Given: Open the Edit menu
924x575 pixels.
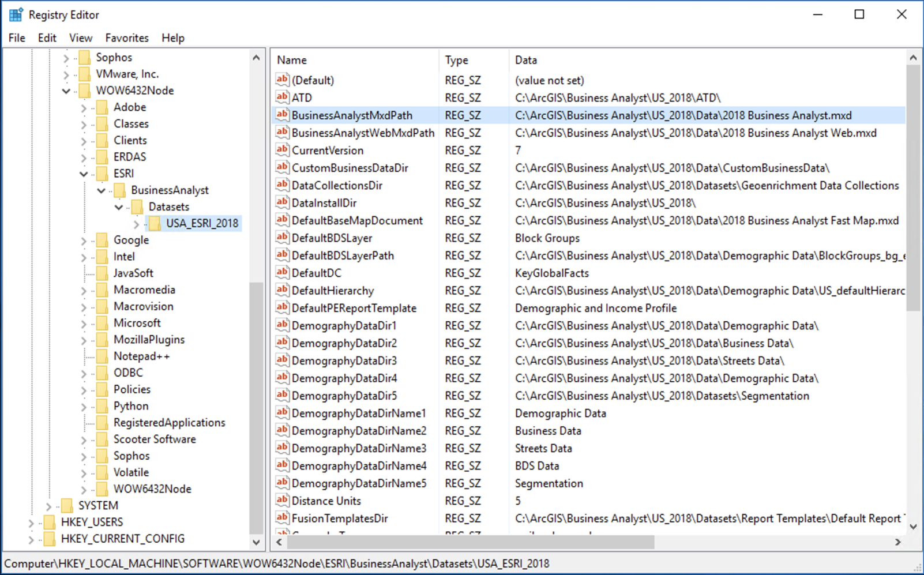Looking at the screenshot, I should click(x=47, y=38).
